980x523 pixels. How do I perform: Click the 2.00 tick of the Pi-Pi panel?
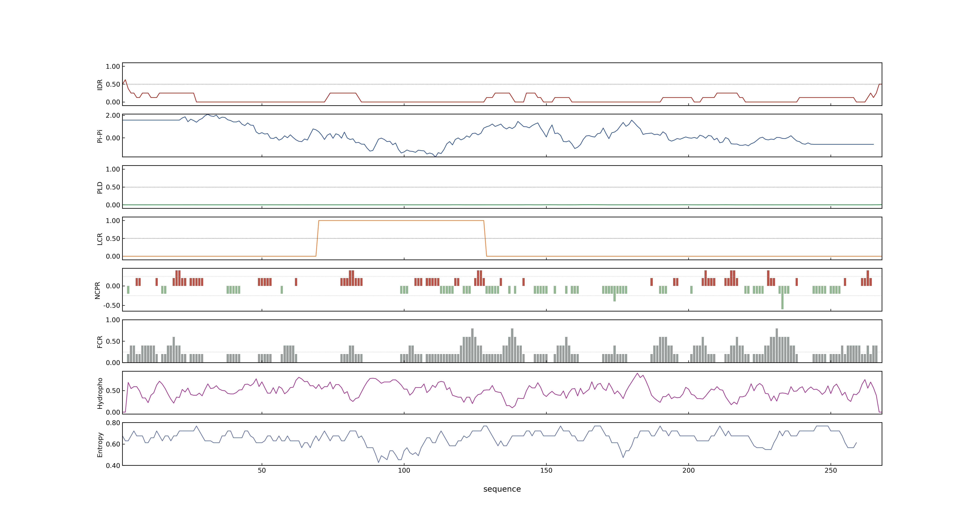(x=113, y=115)
